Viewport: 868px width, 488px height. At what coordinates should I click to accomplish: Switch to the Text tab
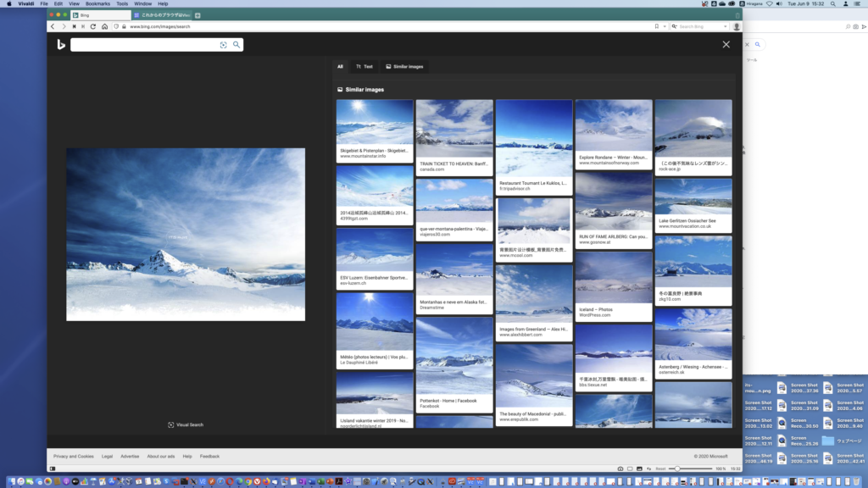[x=364, y=66]
